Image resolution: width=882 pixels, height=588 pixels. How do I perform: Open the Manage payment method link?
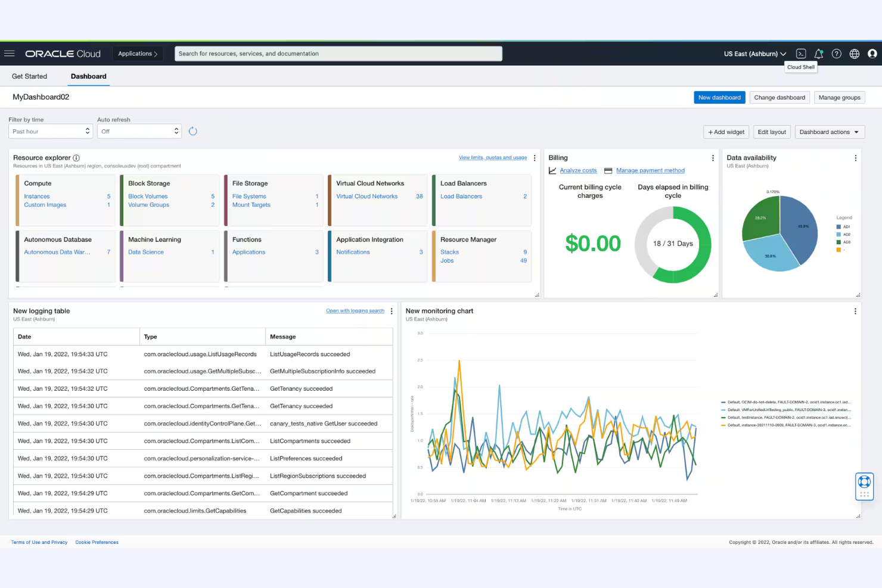650,170
